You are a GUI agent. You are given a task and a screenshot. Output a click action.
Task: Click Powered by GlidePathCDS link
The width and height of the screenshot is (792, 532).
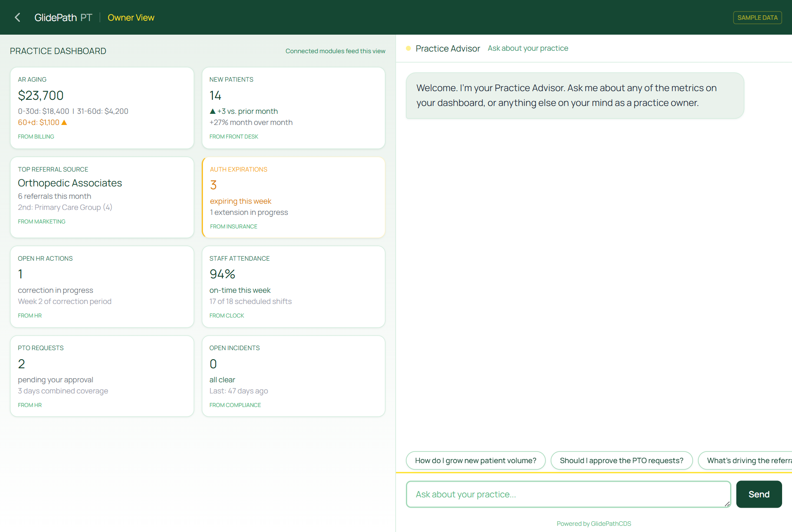(x=594, y=524)
